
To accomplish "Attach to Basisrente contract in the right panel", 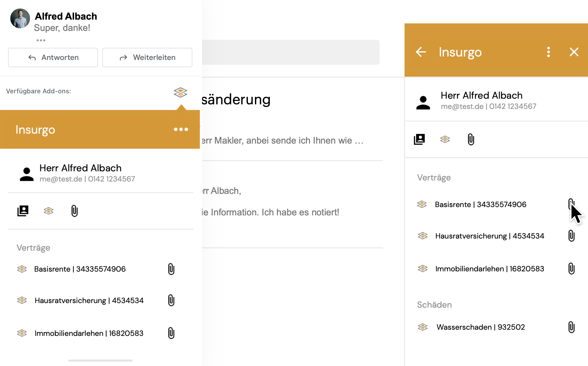I will 571,204.
